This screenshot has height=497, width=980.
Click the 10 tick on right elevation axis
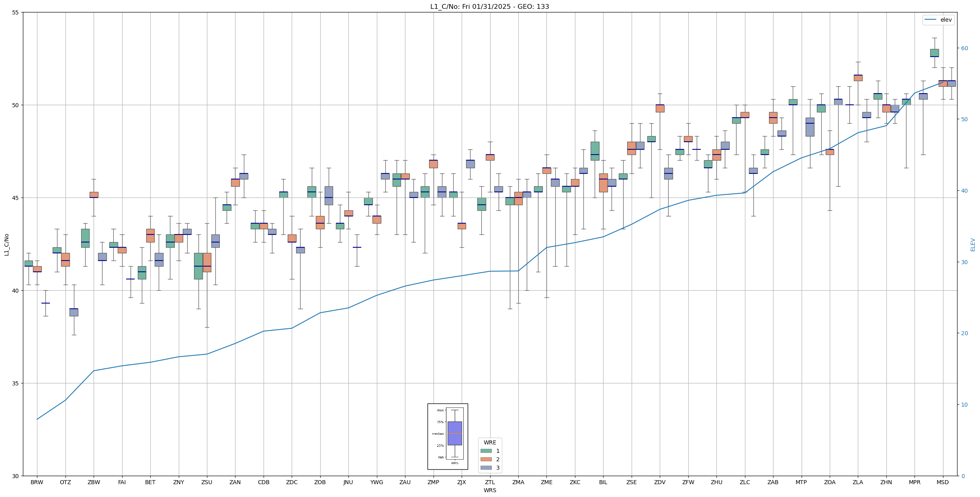tap(964, 405)
